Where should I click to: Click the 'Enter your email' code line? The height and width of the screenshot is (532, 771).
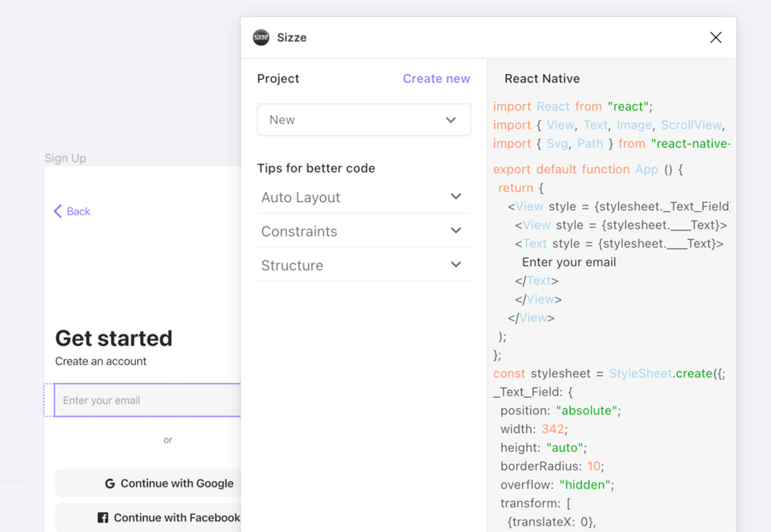point(569,262)
